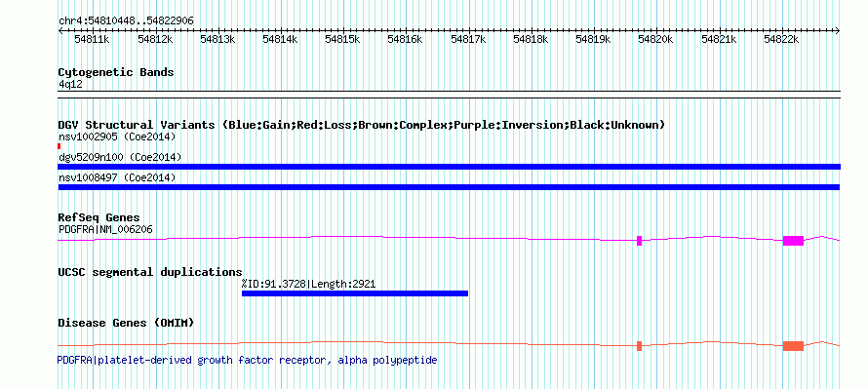Click the Cytogenetic Bands track title
The image size is (868, 389).
pos(116,72)
